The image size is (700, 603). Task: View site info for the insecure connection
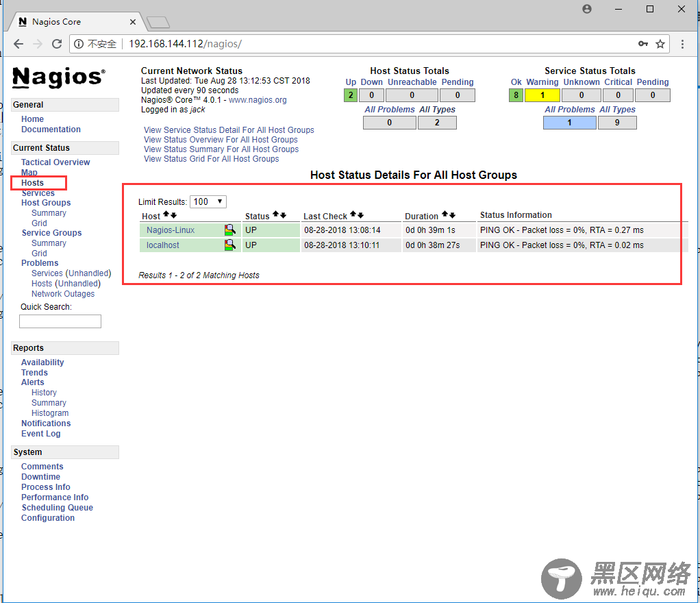point(79,44)
